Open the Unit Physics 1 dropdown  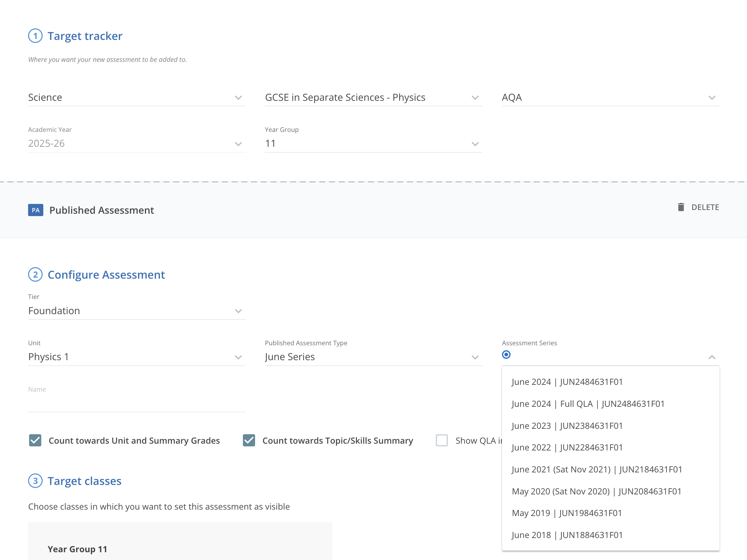(x=137, y=357)
